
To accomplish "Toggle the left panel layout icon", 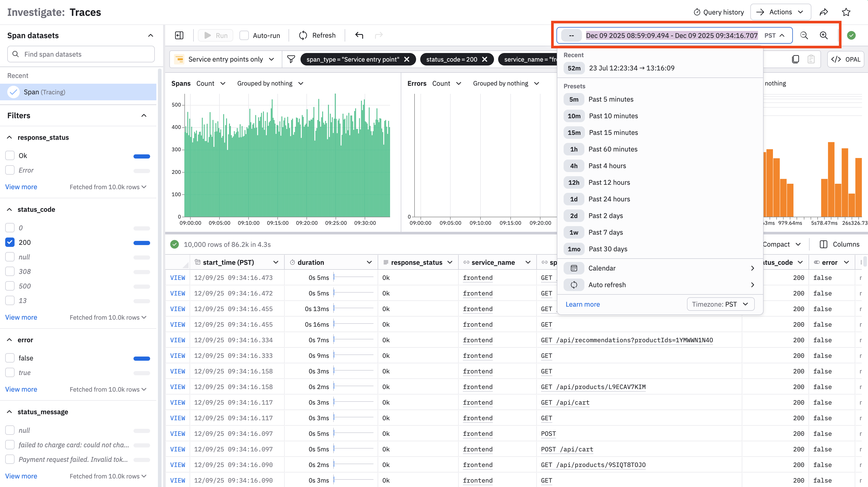I will tap(179, 35).
